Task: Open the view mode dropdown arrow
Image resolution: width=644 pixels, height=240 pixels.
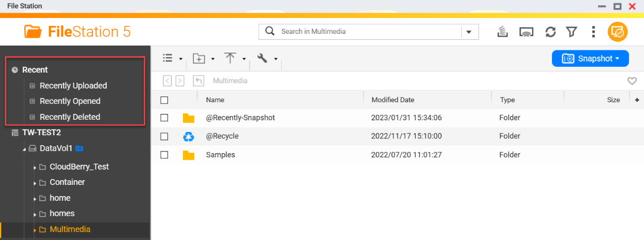Action: pos(181,59)
